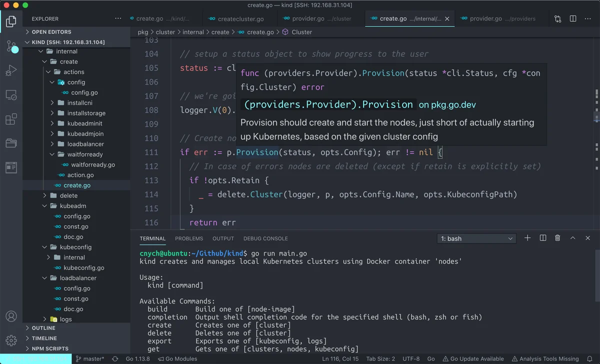The image size is (600, 364).
Task: Open the Accounts menu icon
Action: [x=11, y=316]
